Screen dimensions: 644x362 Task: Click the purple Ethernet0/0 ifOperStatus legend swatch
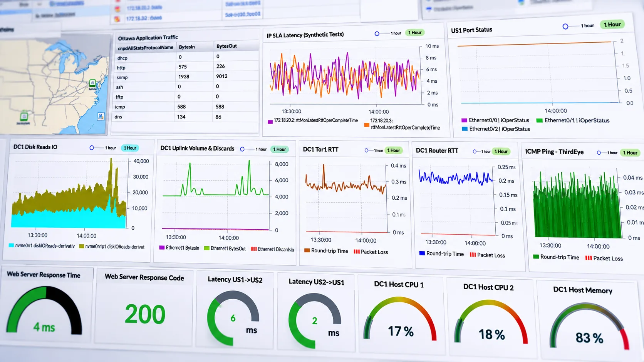tap(464, 120)
